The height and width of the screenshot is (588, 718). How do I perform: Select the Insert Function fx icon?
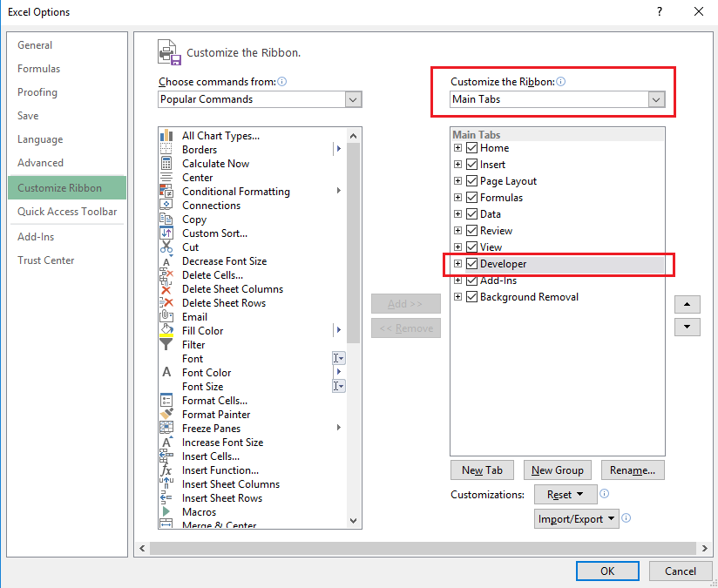tap(166, 470)
